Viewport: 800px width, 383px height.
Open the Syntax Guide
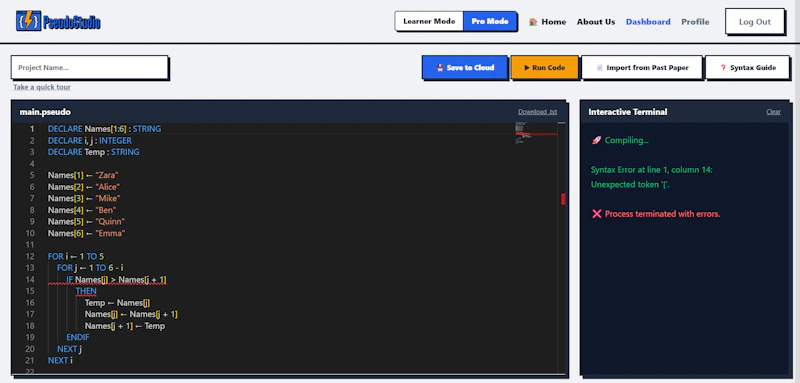[x=747, y=67]
